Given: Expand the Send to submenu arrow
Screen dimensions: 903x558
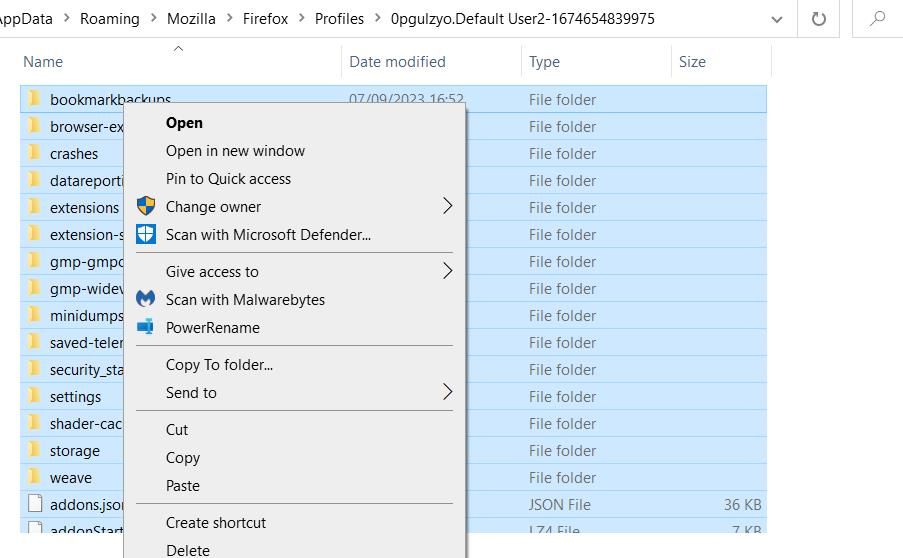Looking at the screenshot, I should click(x=447, y=392).
